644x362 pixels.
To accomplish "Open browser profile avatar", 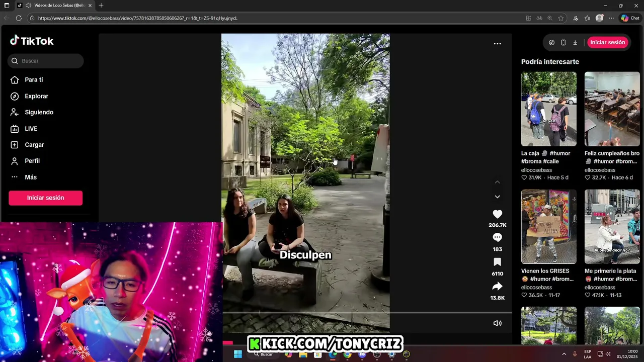I will tap(599, 18).
